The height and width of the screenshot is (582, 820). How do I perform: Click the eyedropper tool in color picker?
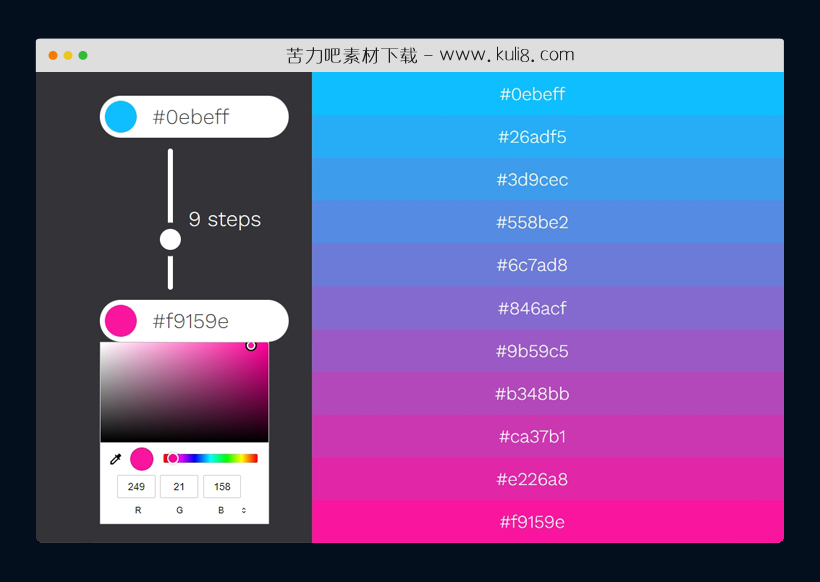tap(115, 459)
